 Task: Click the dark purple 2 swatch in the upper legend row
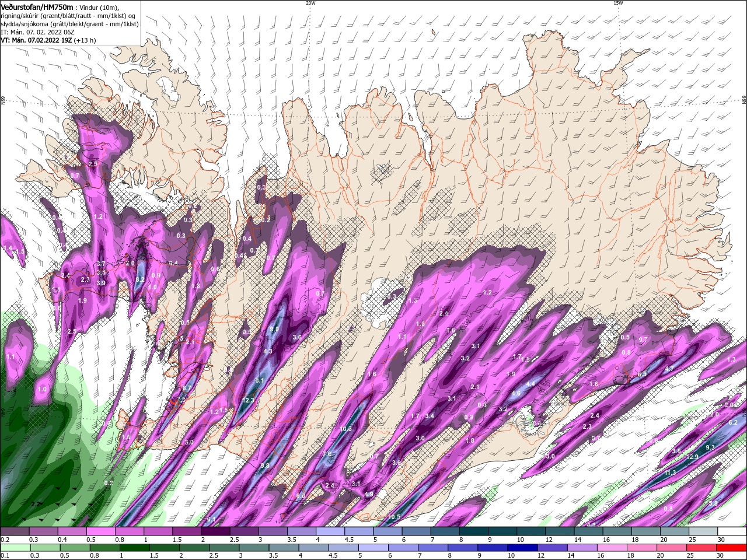tap(215, 531)
